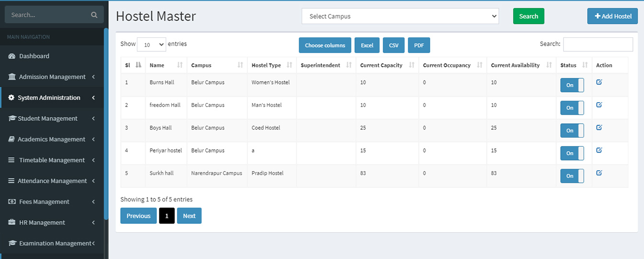Click the Dashboard gauge icon
The height and width of the screenshot is (259, 644).
coord(12,56)
